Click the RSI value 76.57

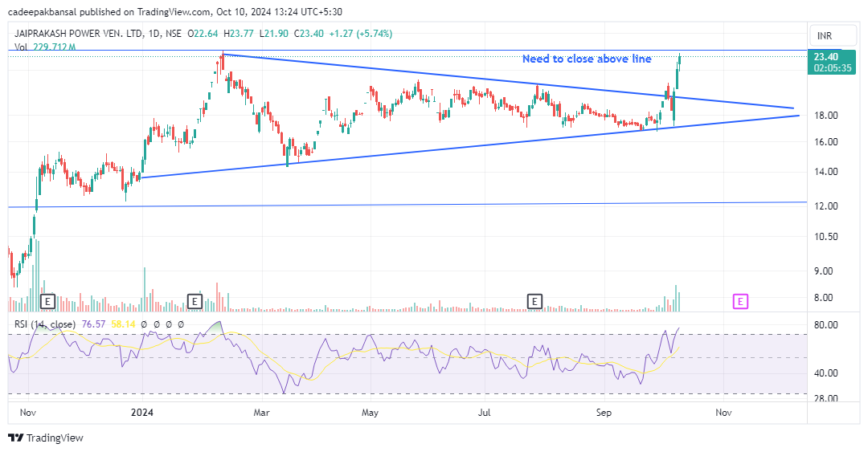click(93, 324)
